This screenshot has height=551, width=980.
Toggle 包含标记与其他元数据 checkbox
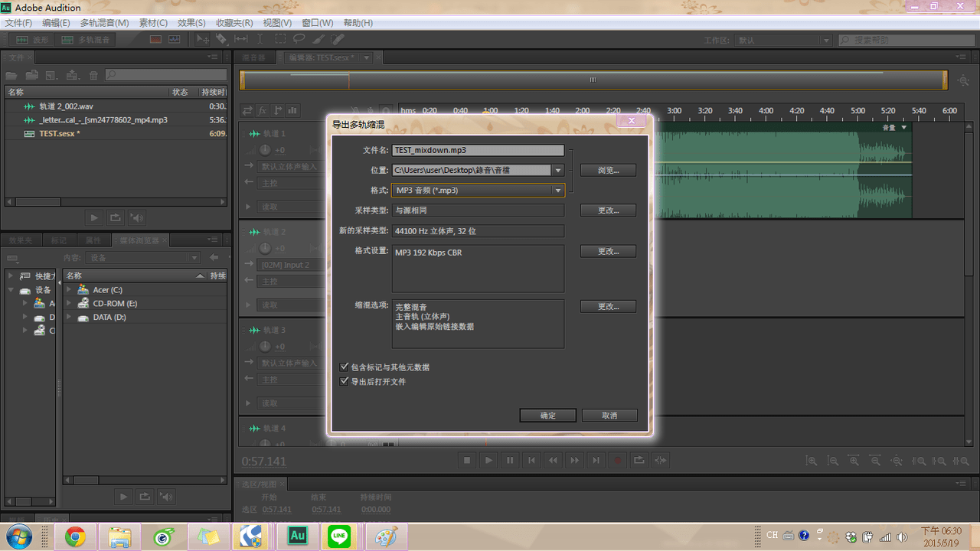pyautogui.click(x=345, y=367)
